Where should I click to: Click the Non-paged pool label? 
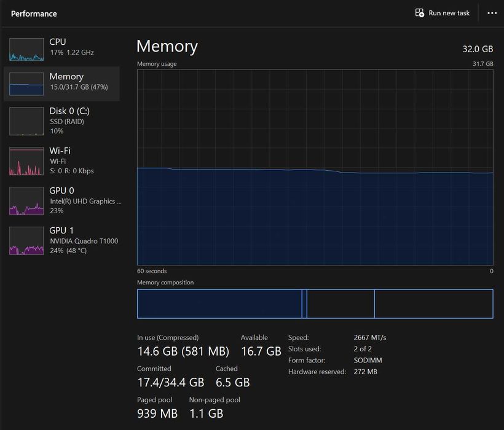(x=215, y=400)
